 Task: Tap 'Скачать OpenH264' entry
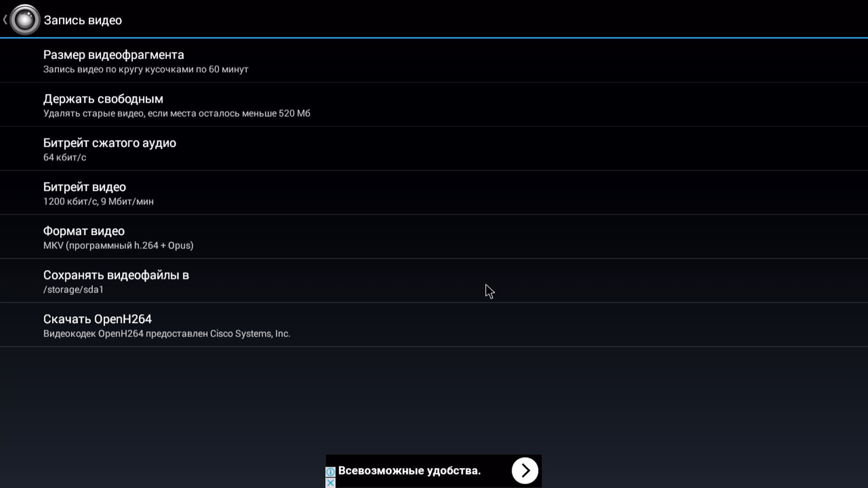coord(97,319)
